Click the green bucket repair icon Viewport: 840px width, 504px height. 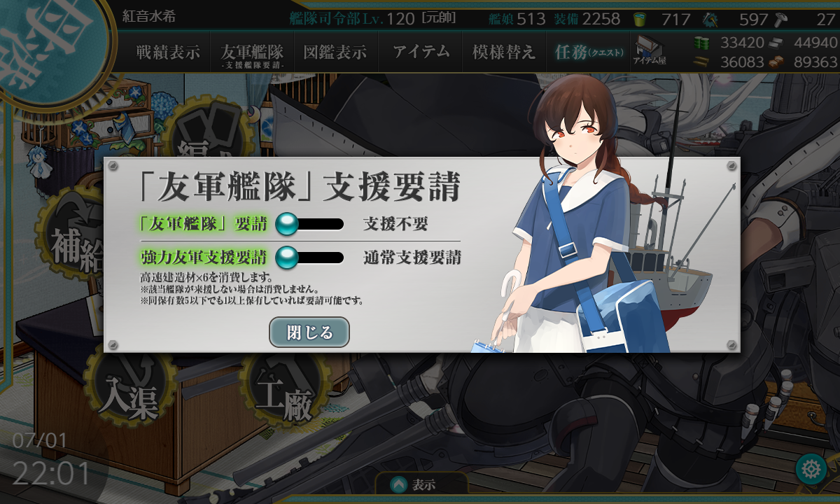point(638,19)
